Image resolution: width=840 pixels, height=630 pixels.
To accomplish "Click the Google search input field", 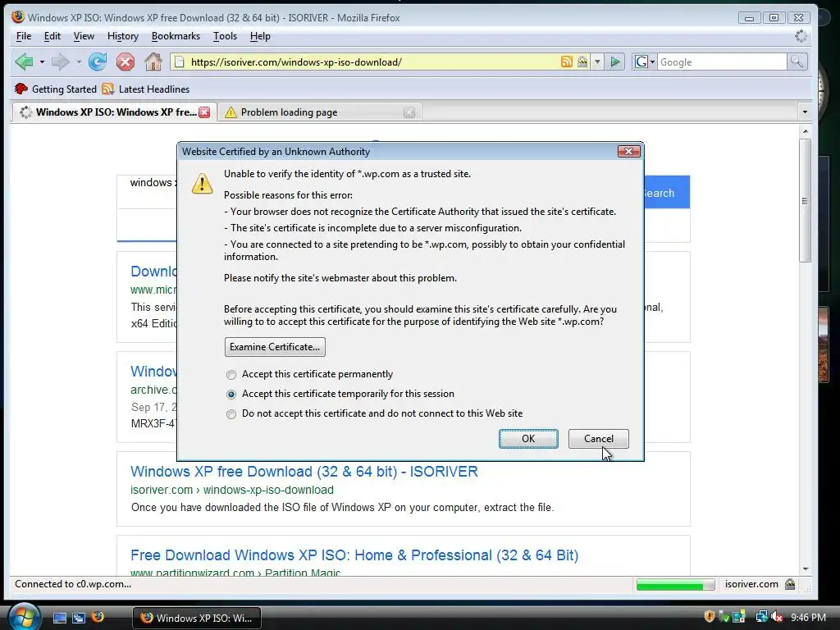I will [722, 62].
